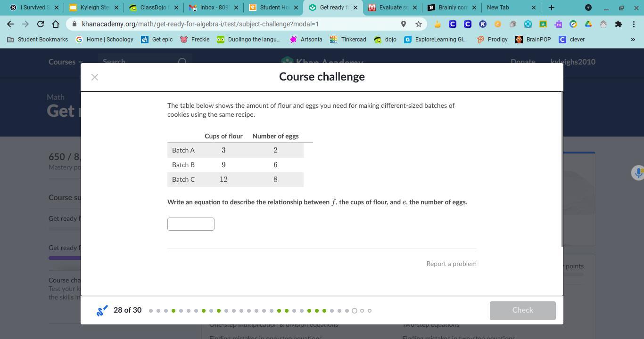
Task: Click the Check button
Action: pyautogui.click(x=522, y=311)
